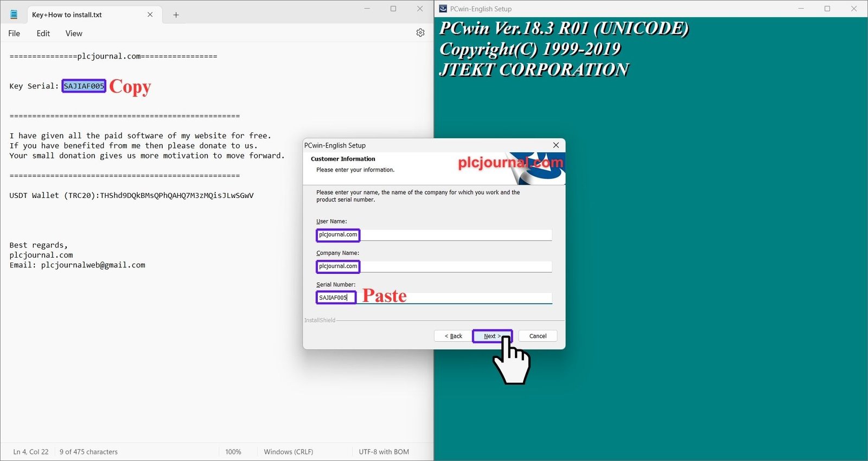Click line 'Your small donation gives us more motivation'
This screenshot has width=868, height=461.
147,156
